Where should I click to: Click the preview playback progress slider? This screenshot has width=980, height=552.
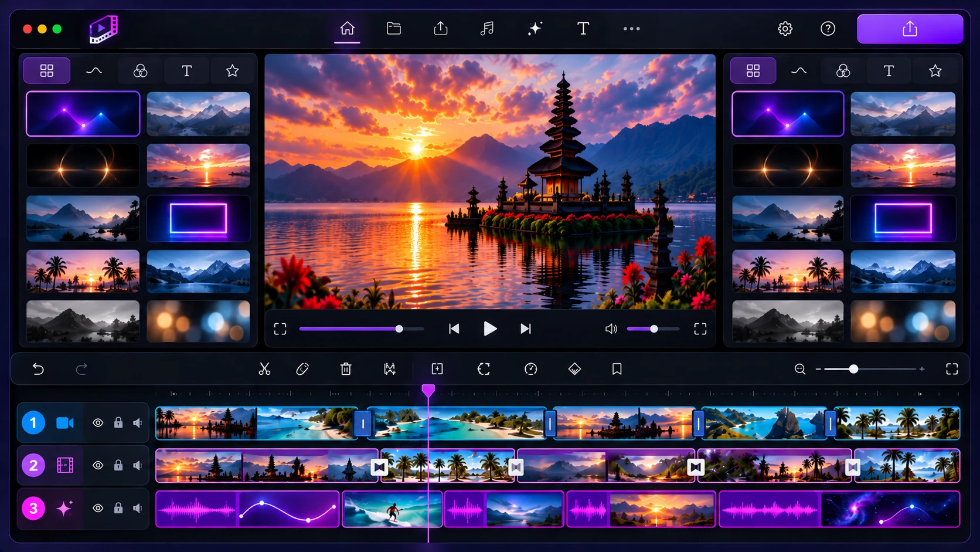[362, 329]
